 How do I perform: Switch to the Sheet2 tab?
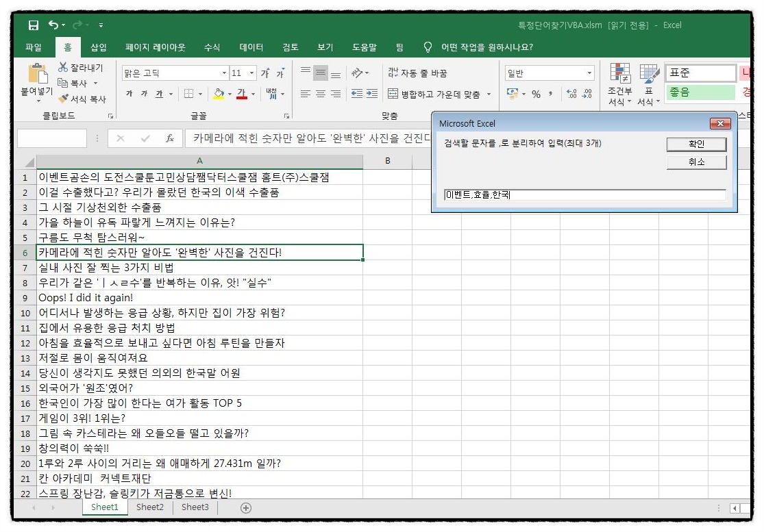pos(149,507)
